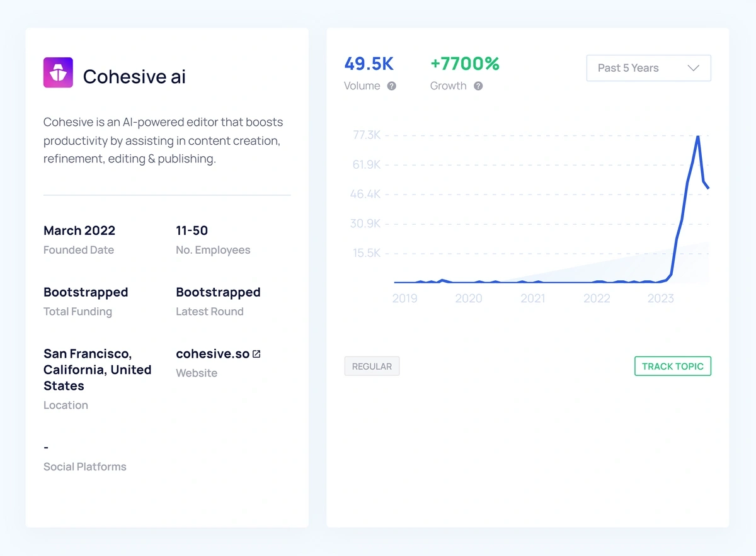Viewport: 756px width, 556px height.
Task: Click the 2022 x-axis label
Action: (x=597, y=298)
